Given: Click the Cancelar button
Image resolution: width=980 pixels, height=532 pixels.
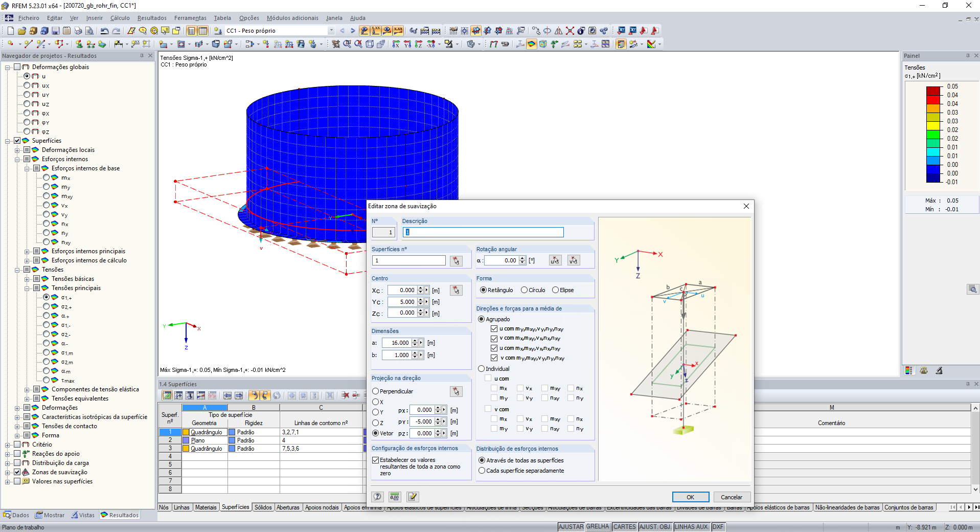Looking at the screenshot, I should point(731,497).
